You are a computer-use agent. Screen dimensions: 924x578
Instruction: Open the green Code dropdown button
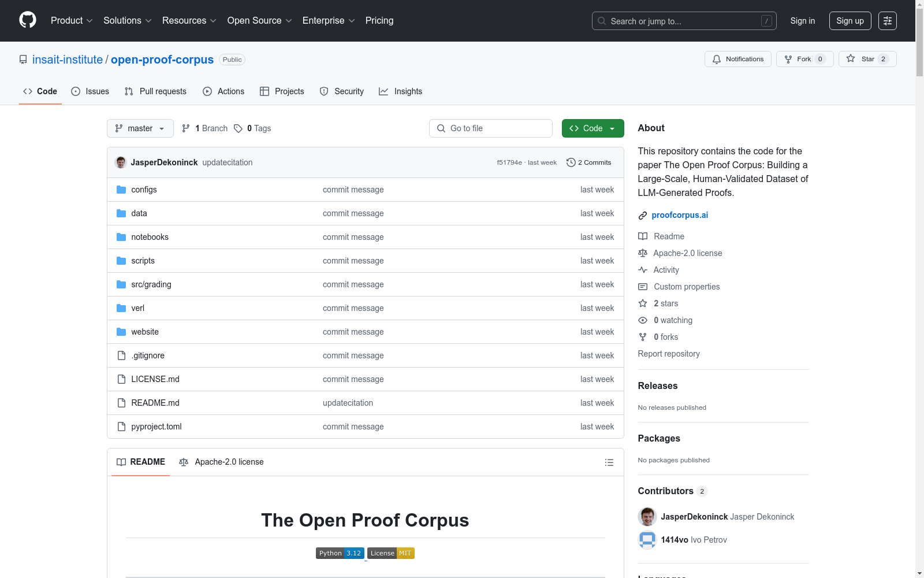click(x=593, y=128)
